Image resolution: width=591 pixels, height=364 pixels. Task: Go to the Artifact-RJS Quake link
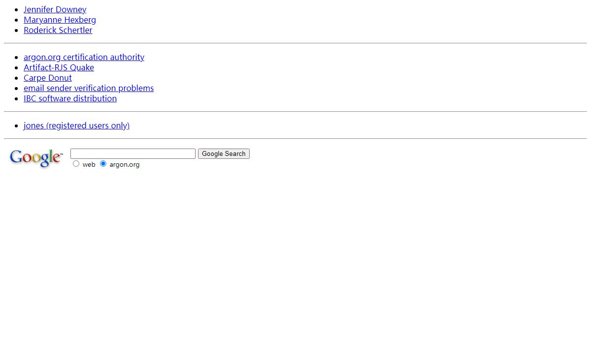(x=59, y=67)
